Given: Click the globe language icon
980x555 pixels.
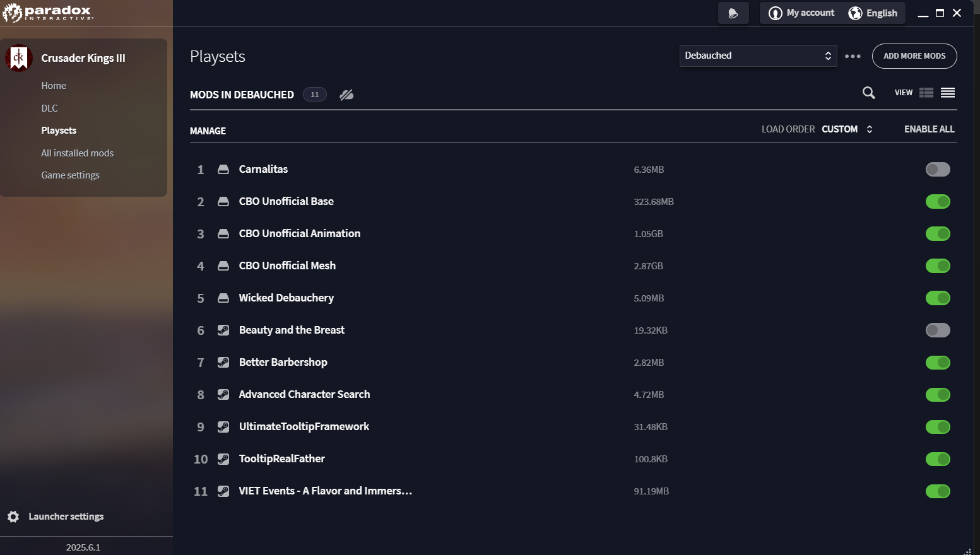Looking at the screenshot, I should tap(855, 13).
